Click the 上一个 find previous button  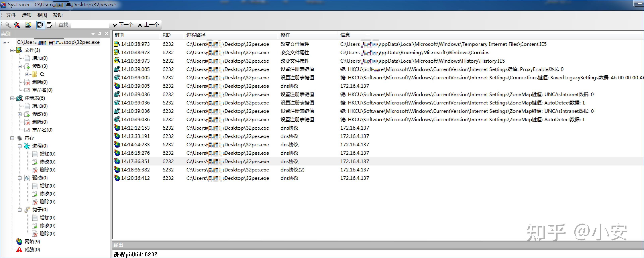(148, 25)
